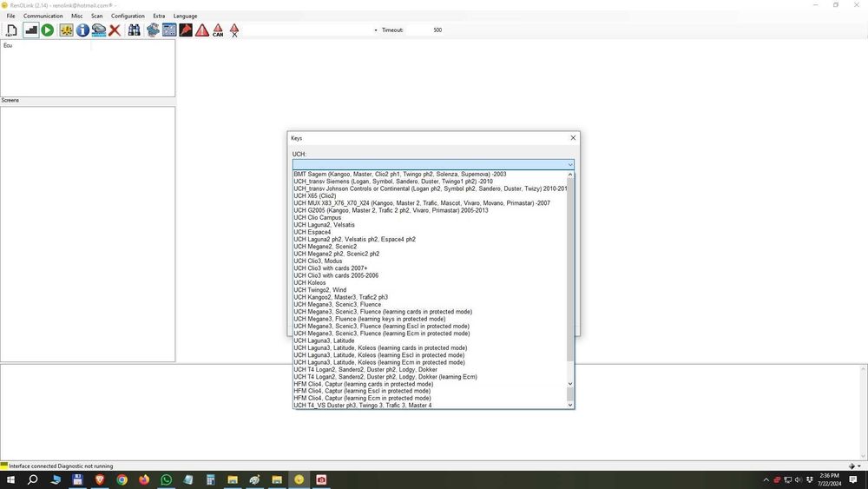Screen dimensions: 868x489
Task: Choose UCH T4 Logan2, Sandero2 (learning Ecm)
Action: pos(385,377)
